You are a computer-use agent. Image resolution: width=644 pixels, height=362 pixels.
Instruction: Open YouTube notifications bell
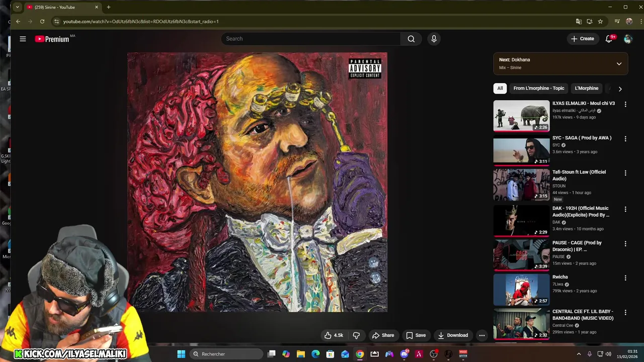[x=609, y=39]
